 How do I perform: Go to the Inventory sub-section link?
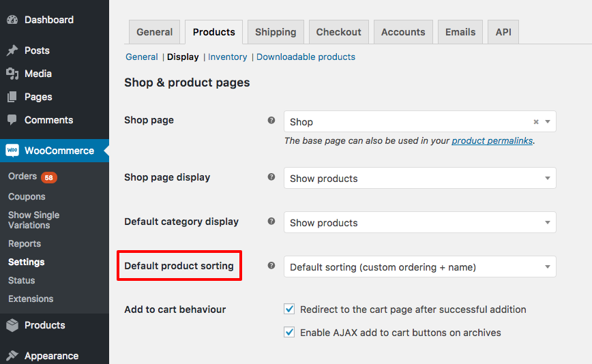tap(227, 57)
